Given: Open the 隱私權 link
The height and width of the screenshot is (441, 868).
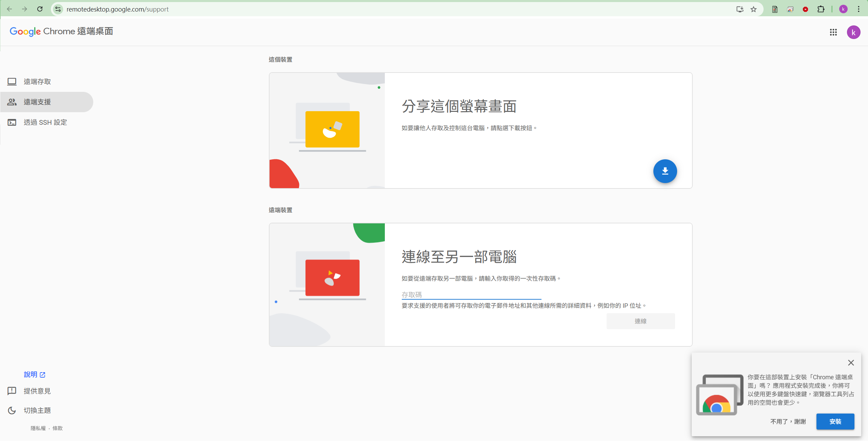Looking at the screenshot, I should pos(38,428).
